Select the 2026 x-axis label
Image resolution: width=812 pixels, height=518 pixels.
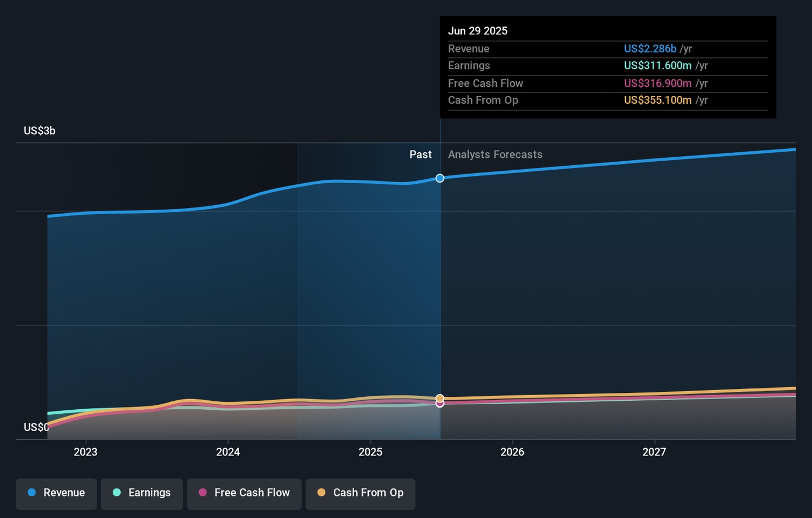coord(512,452)
